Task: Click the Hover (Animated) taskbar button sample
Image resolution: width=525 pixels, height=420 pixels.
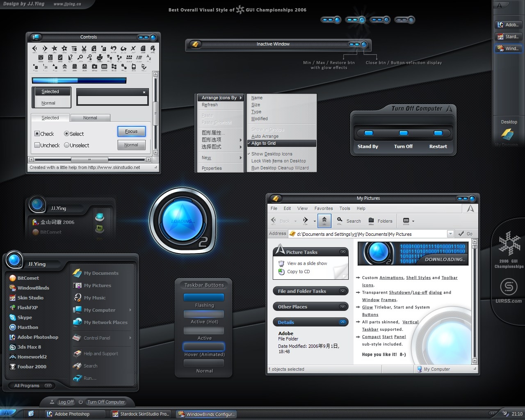Action: click(x=204, y=347)
